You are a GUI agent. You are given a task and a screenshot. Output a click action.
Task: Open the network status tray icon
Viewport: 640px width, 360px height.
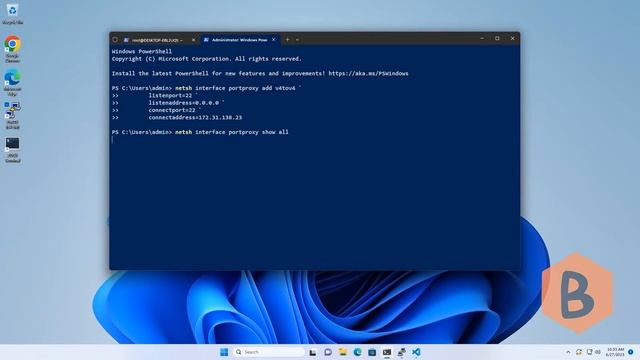point(589,352)
